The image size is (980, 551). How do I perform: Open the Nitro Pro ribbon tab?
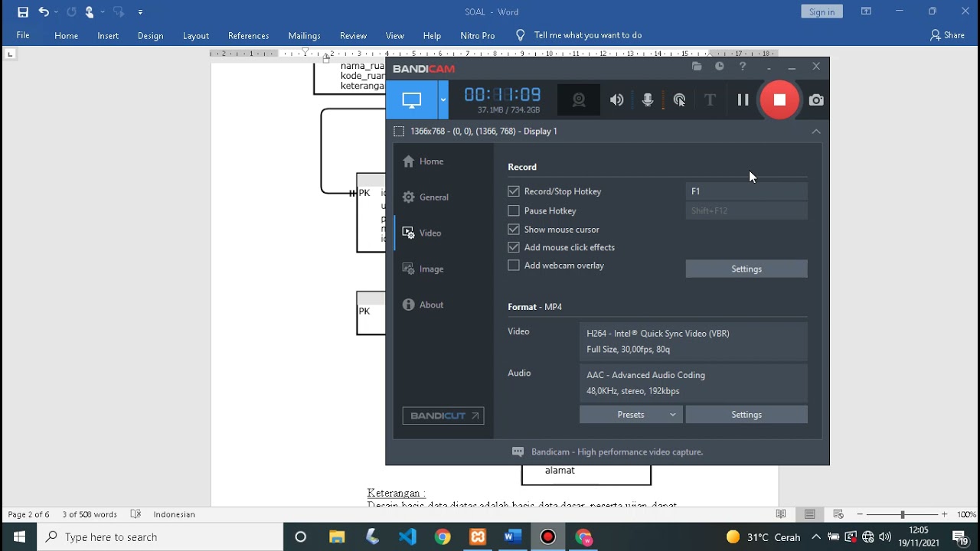pos(478,35)
